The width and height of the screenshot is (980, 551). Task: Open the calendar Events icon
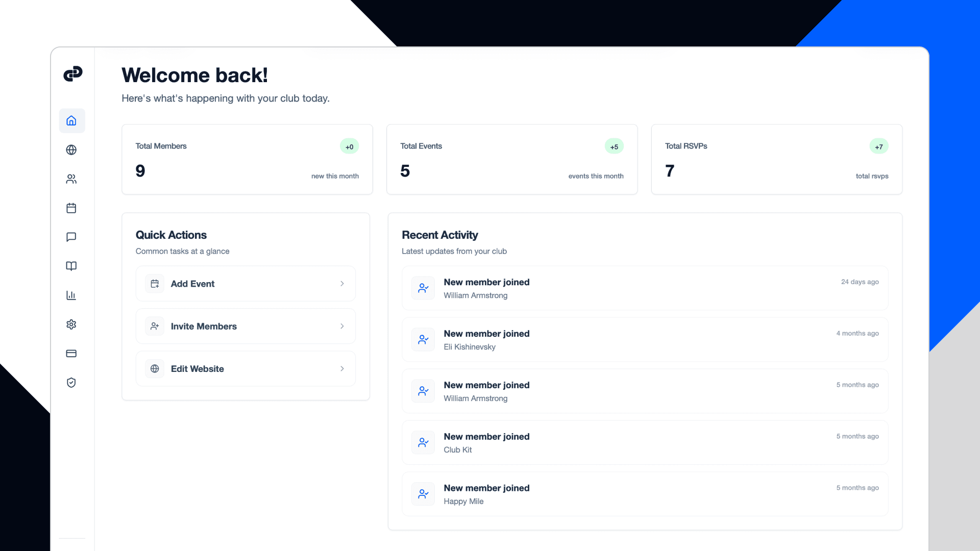pyautogui.click(x=71, y=208)
